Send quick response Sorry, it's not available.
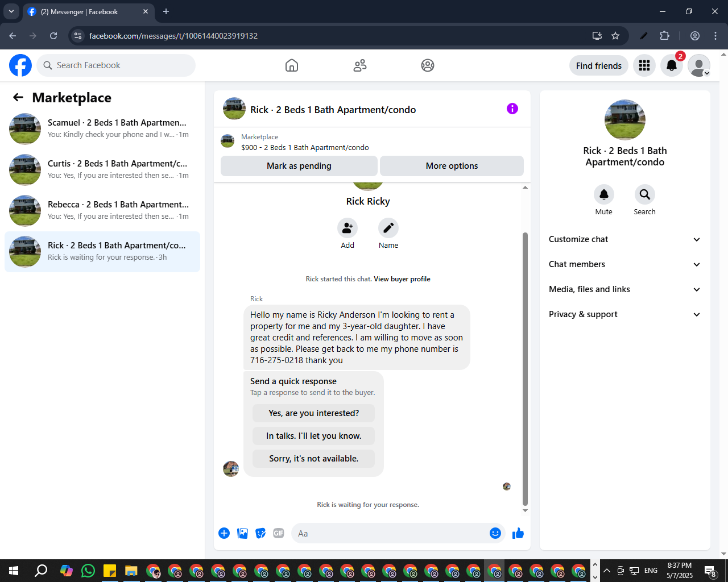 tap(314, 459)
